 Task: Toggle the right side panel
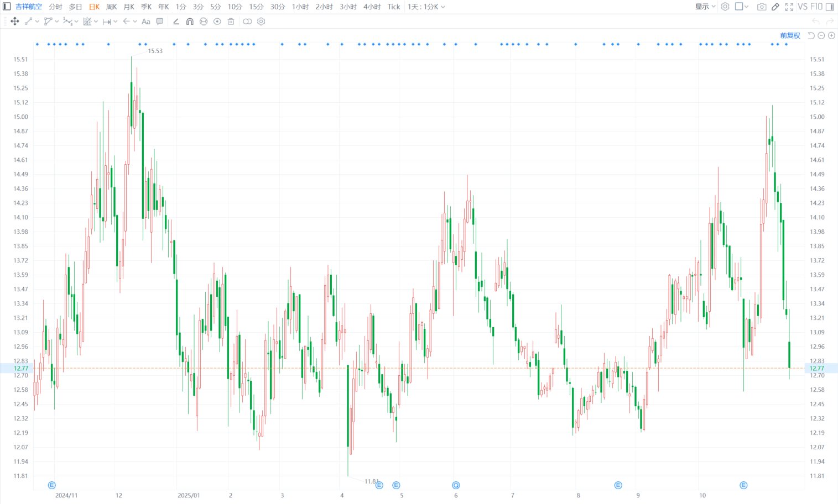point(830,7)
